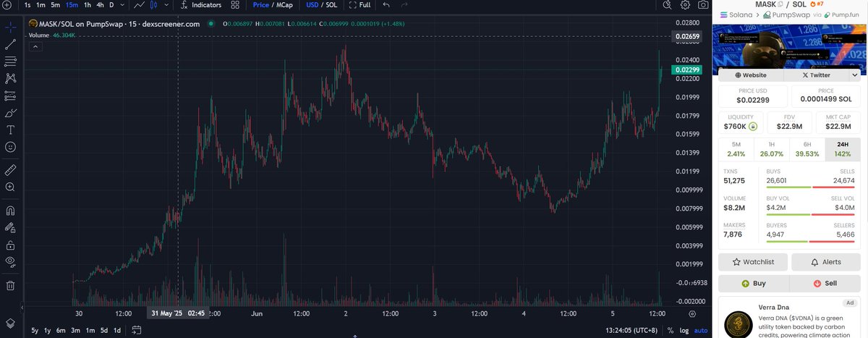Select the 6H performance tab

807,148
